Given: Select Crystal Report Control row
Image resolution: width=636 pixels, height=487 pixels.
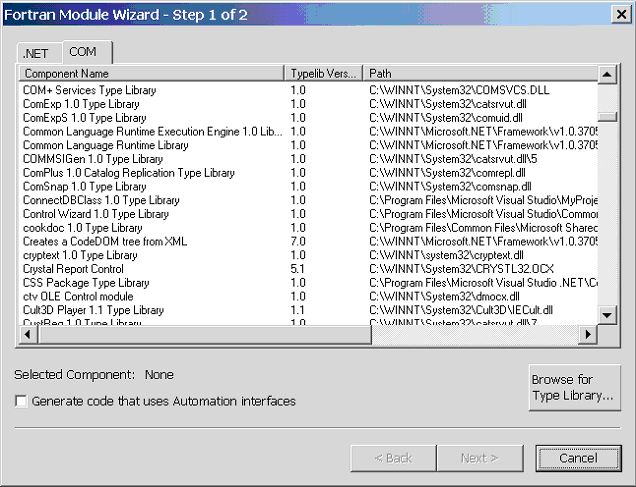Looking at the screenshot, I should pos(308,269).
